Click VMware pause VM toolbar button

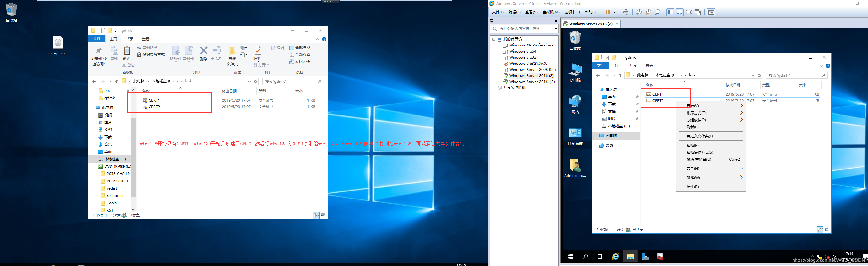pyautogui.click(x=608, y=12)
